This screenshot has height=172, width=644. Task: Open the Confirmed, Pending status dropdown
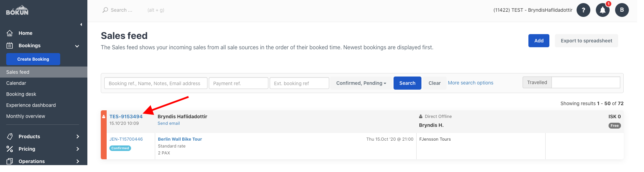pyautogui.click(x=361, y=83)
